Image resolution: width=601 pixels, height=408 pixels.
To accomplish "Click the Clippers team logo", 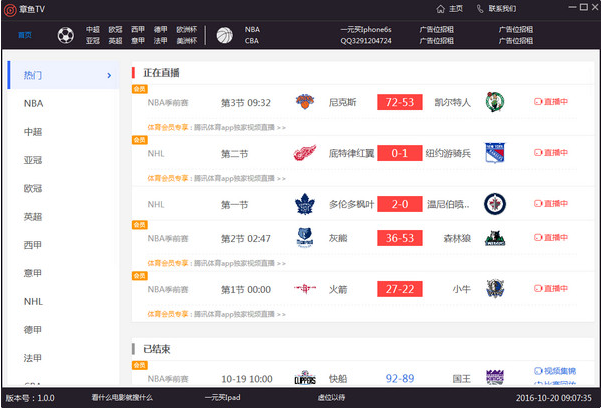I will pos(305,378).
